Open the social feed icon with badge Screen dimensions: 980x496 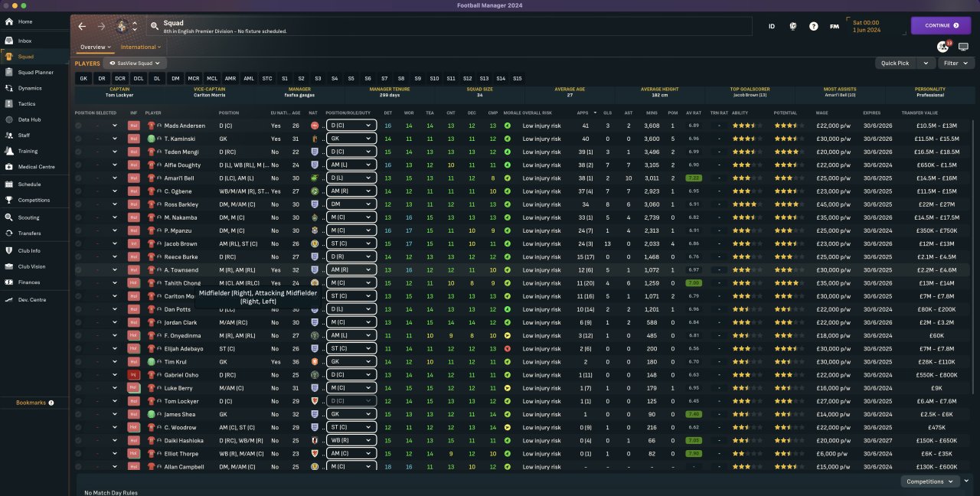(x=943, y=47)
